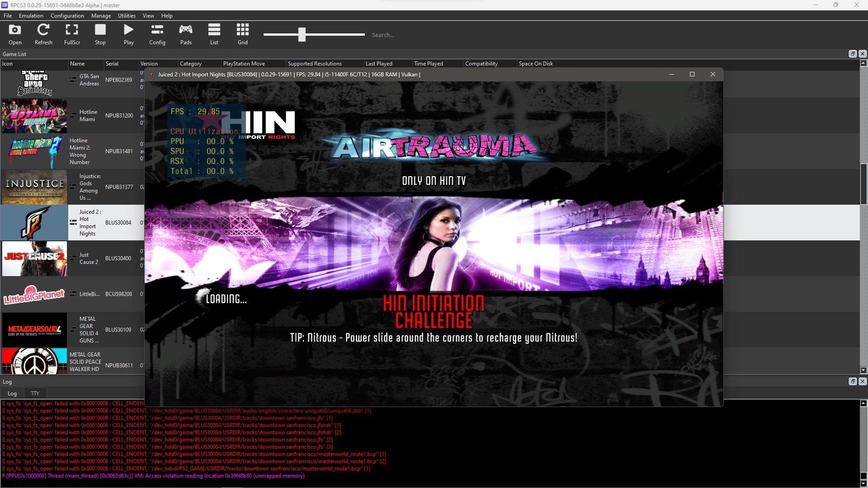Select the Log tab
868x488 pixels.
tap(12, 393)
